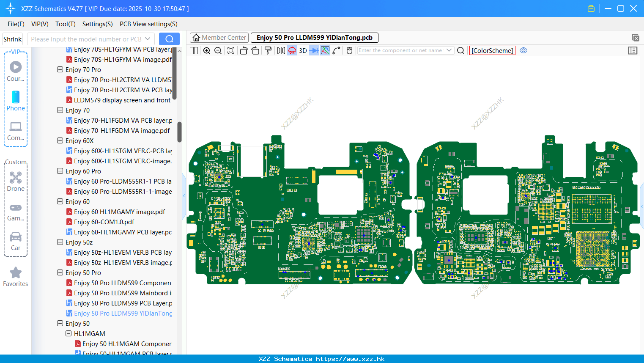Viewport: 644px width, 363px height.
Task: Select the trace path tool icon
Action: [x=337, y=50]
